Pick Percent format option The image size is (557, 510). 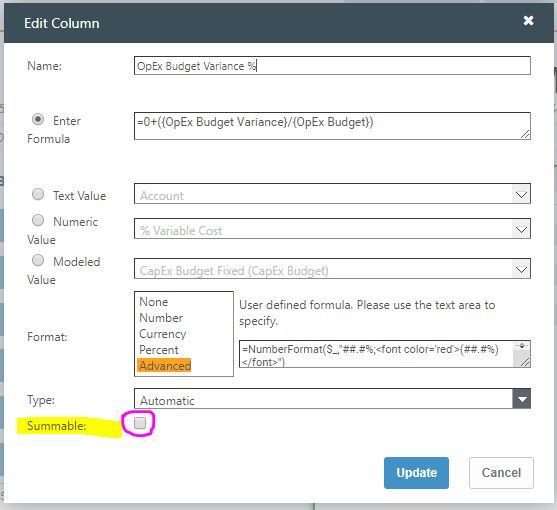point(159,350)
